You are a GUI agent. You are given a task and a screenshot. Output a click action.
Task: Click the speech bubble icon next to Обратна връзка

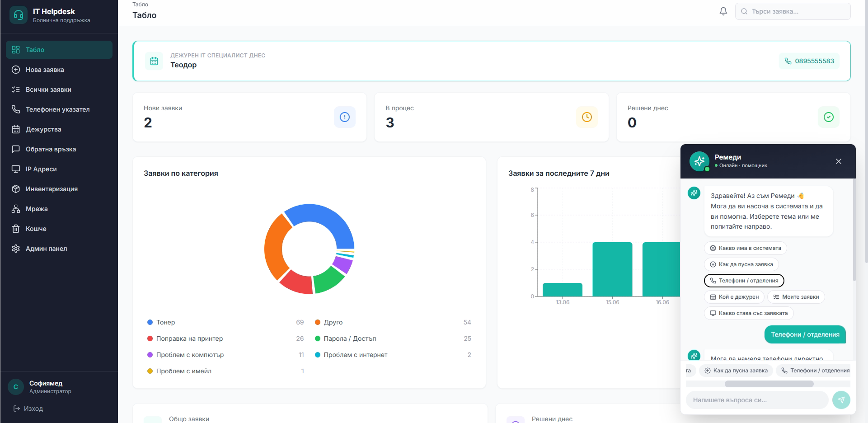pyautogui.click(x=16, y=149)
